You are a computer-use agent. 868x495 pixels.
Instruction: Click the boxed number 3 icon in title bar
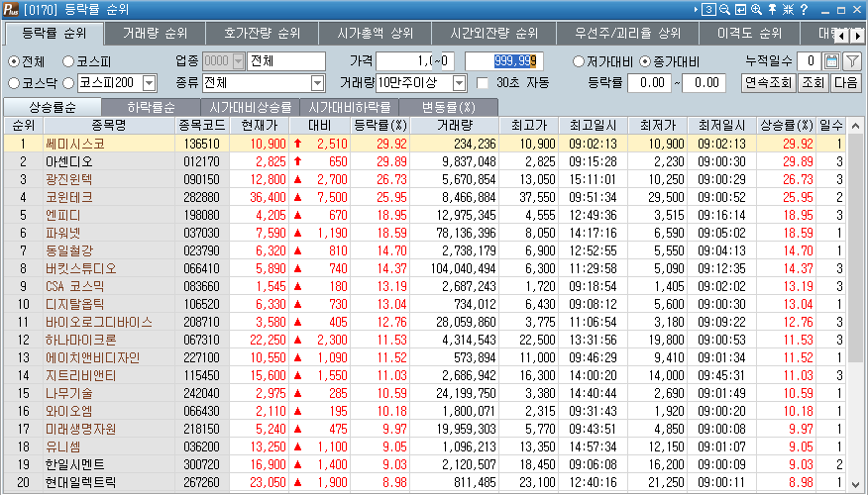tap(708, 9)
